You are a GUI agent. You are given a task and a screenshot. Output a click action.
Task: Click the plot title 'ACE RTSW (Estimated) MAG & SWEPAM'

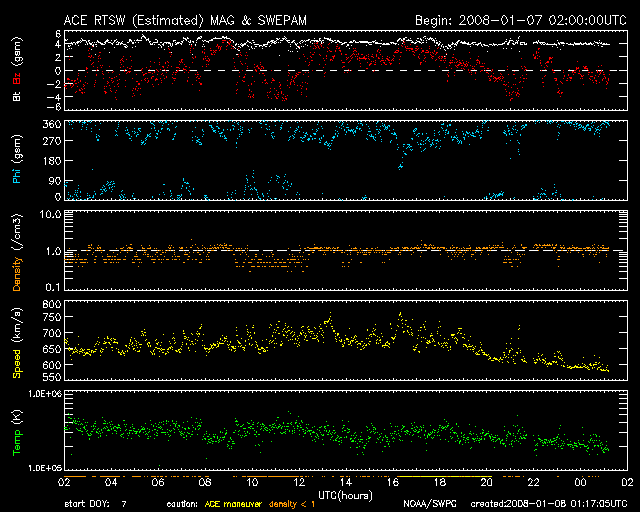[x=185, y=20]
